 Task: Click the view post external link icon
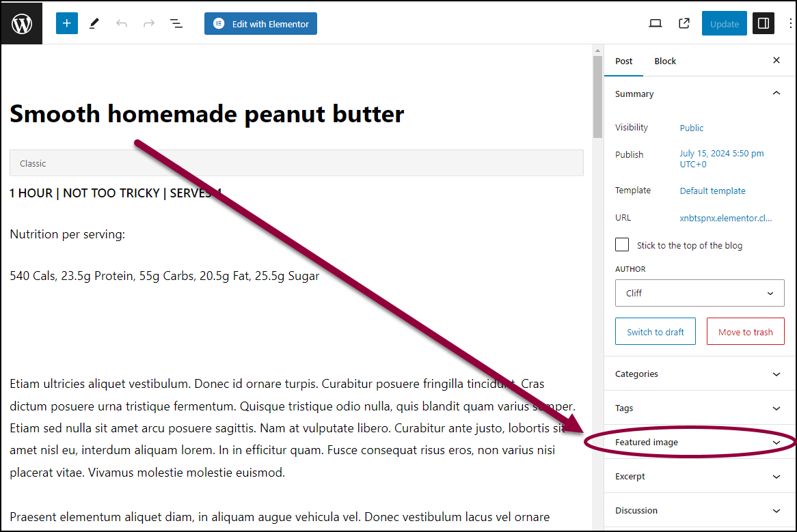click(684, 23)
